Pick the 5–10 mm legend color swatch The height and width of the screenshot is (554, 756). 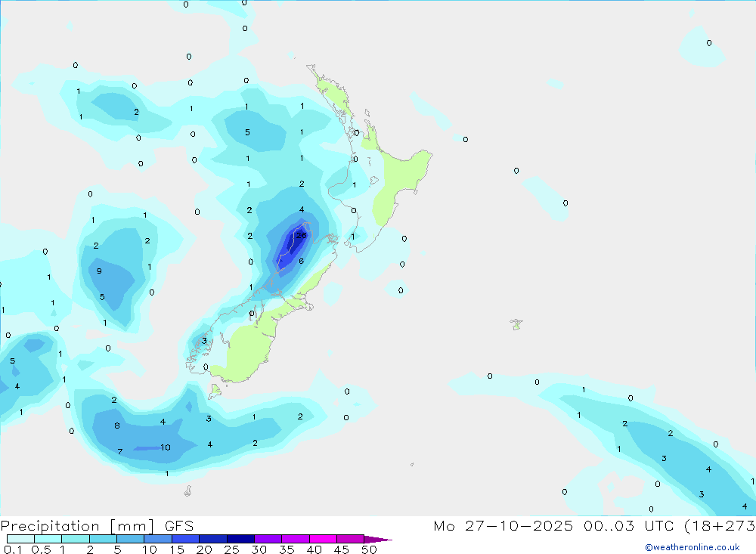[130, 539]
